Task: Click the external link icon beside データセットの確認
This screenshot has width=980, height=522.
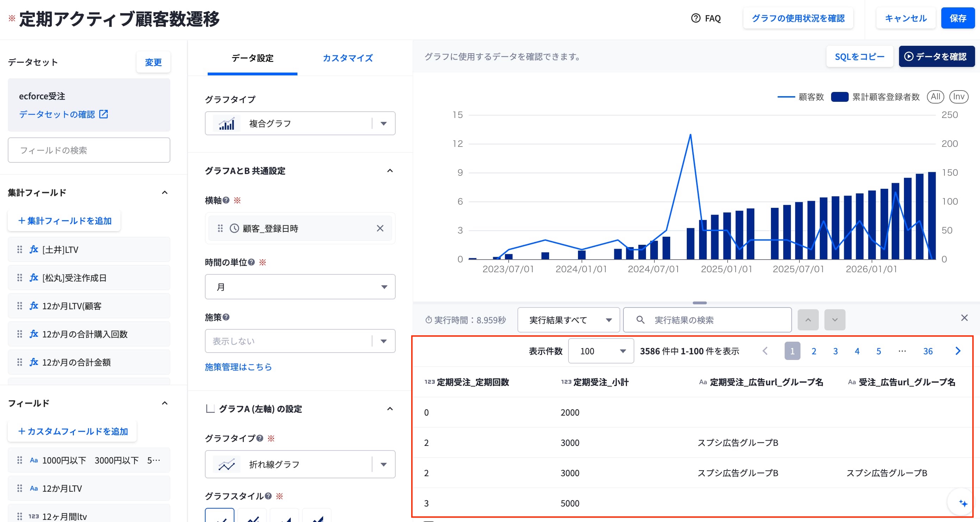Action: (103, 114)
